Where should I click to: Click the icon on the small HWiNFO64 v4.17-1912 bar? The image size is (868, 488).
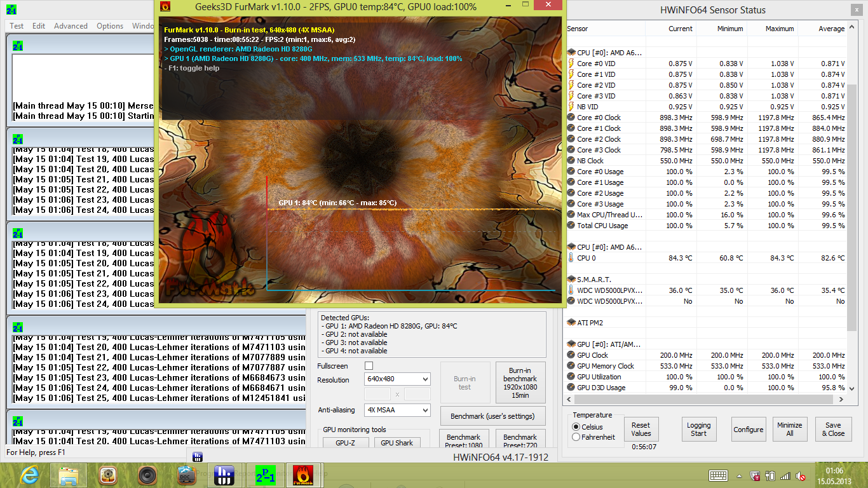[x=198, y=457]
